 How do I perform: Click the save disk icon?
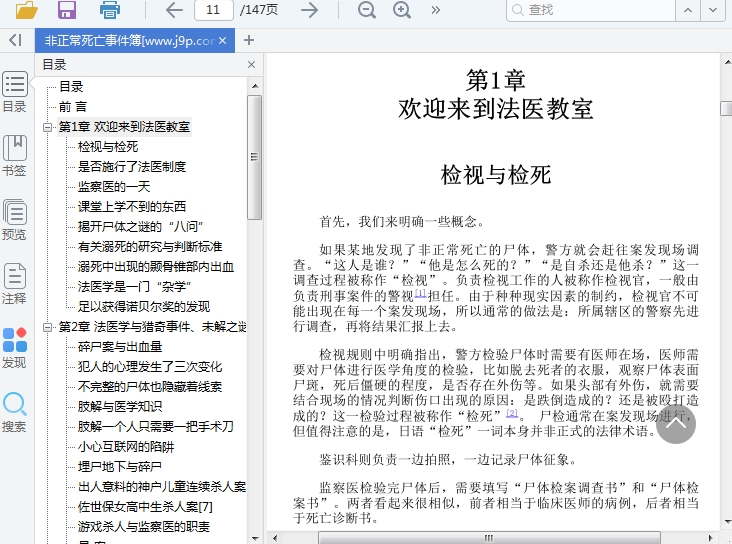[67, 10]
